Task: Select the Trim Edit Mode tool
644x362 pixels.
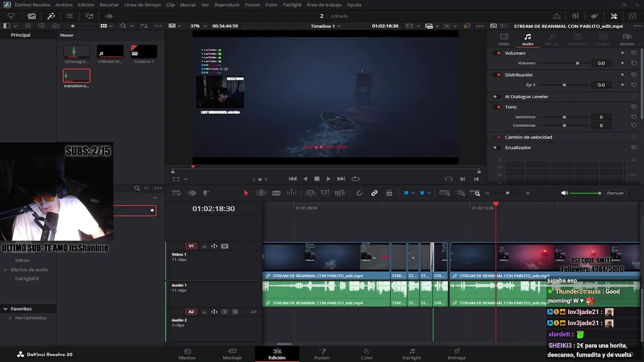Action: (x=261, y=193)
